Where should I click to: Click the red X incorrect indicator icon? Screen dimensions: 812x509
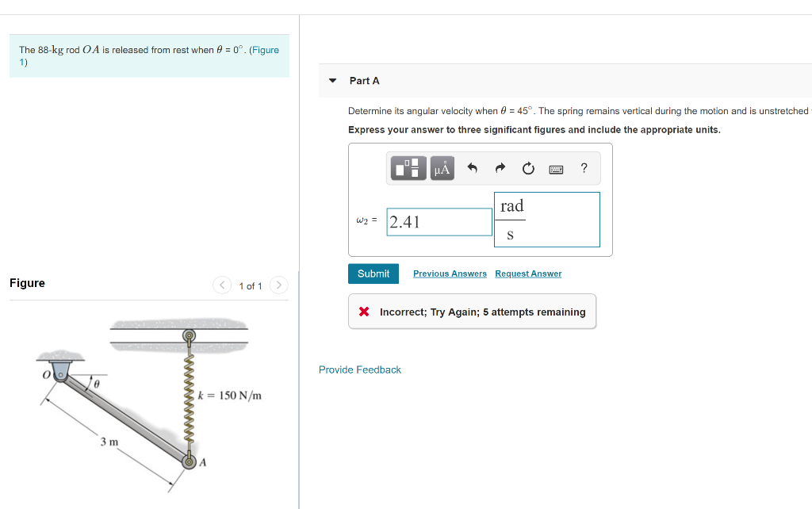[x=364, y=311]
